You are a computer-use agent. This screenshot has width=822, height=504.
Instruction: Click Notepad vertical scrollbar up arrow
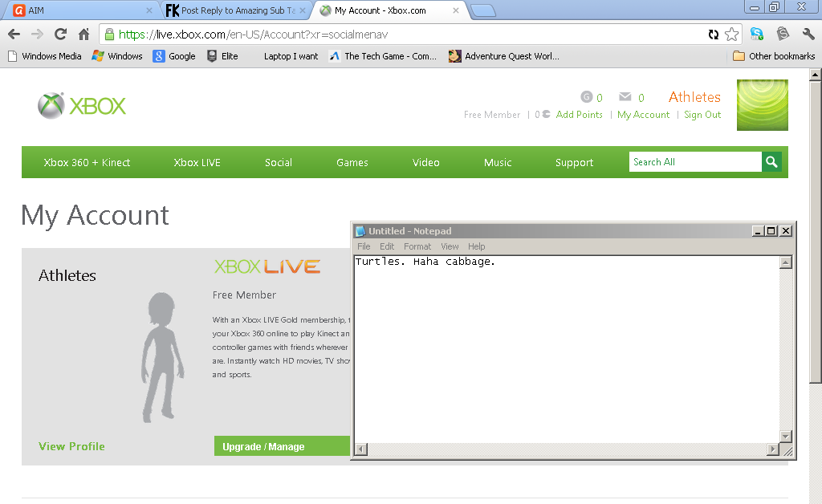(785, 262)
